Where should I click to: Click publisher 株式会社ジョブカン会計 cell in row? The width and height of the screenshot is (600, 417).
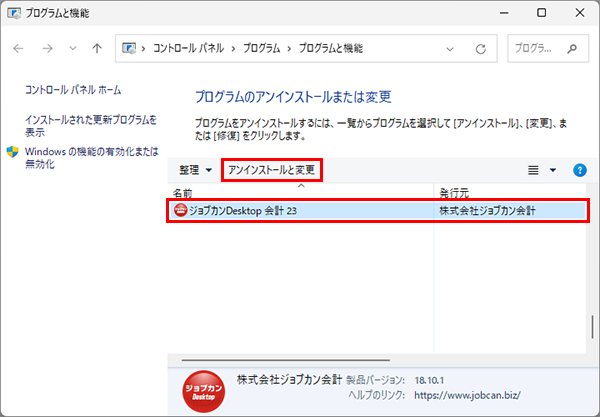(x=488, y=210)
